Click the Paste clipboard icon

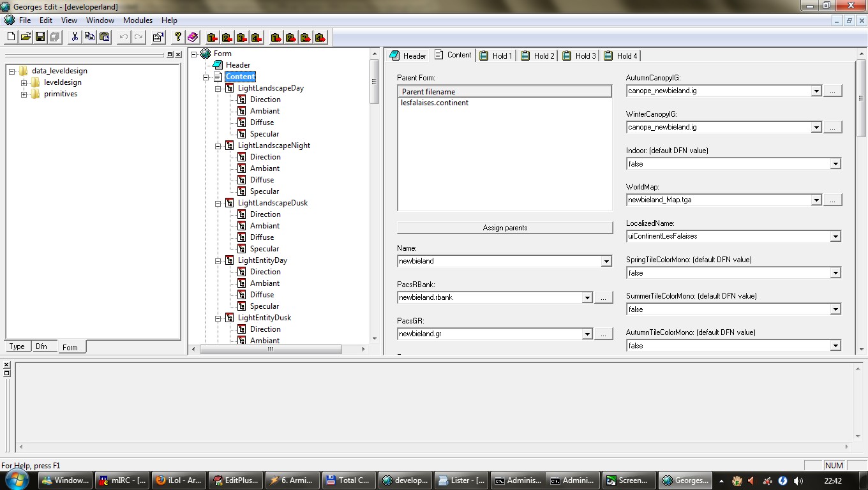click(105, 37)
